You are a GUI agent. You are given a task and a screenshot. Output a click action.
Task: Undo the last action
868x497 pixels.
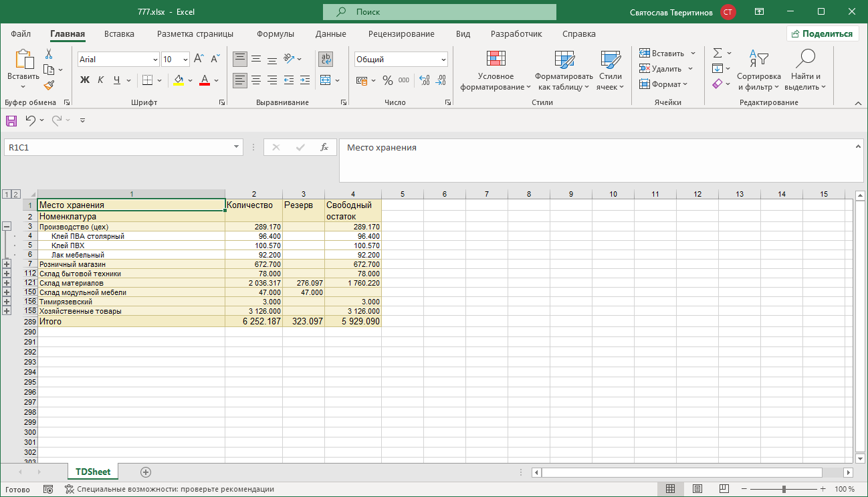[x=30, y=120]
